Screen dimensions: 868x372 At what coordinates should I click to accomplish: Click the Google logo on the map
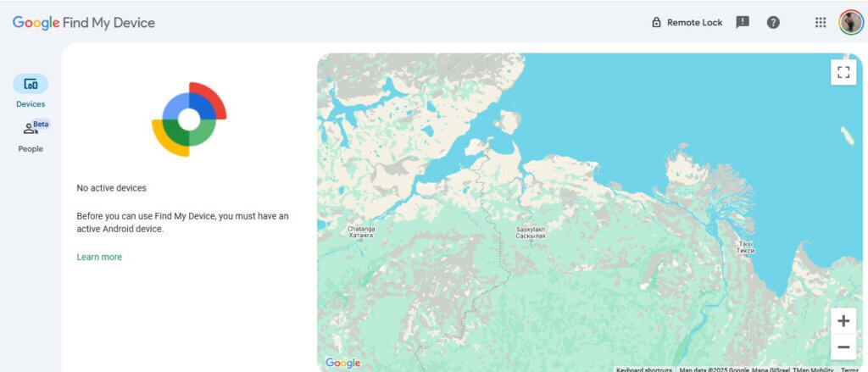[342, 364]
